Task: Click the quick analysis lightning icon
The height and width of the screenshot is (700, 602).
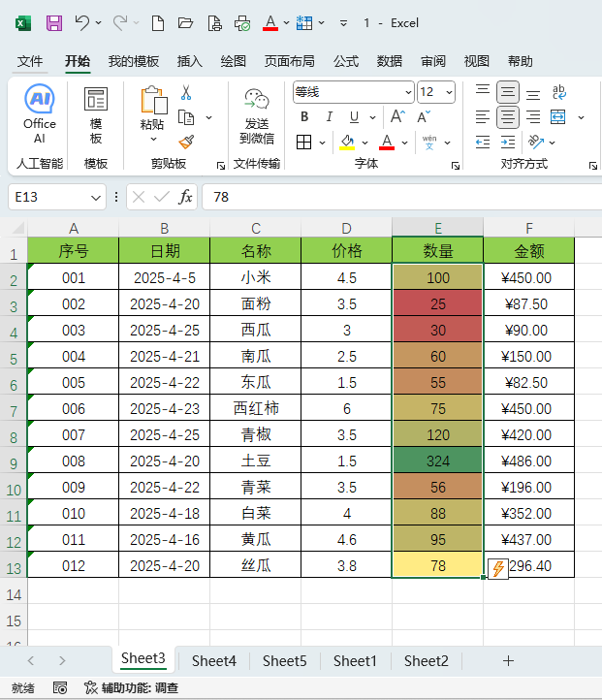Action: [498, 569]
